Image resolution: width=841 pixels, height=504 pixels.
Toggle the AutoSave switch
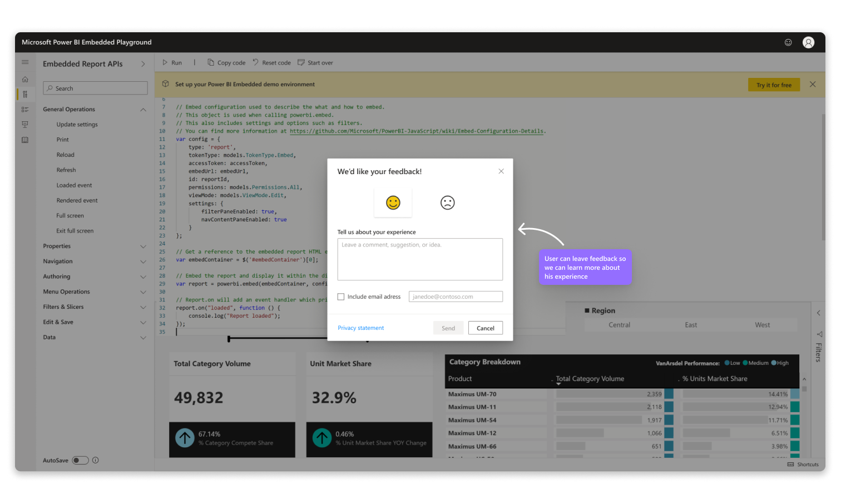[x=80, y=460]
